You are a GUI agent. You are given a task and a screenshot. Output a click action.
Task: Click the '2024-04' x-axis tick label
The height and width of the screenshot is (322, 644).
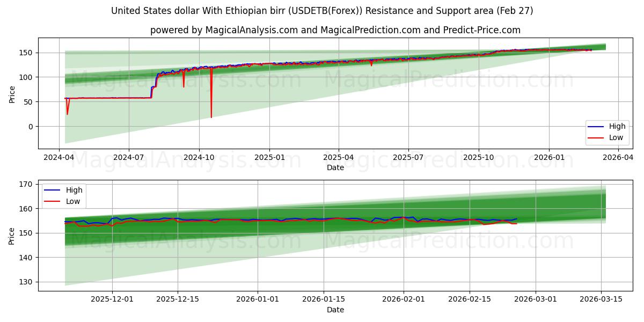(x=59, y=158)
